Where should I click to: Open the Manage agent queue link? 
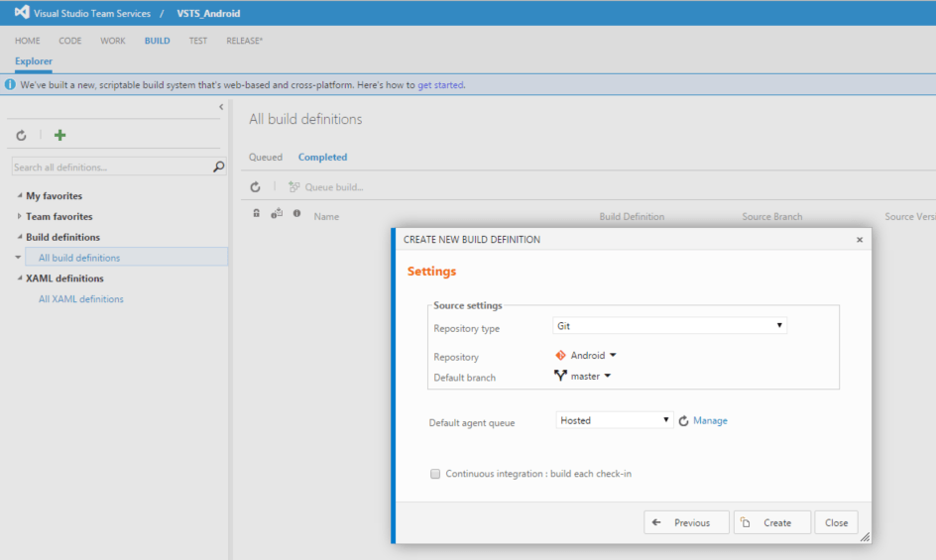click(710, 421)
